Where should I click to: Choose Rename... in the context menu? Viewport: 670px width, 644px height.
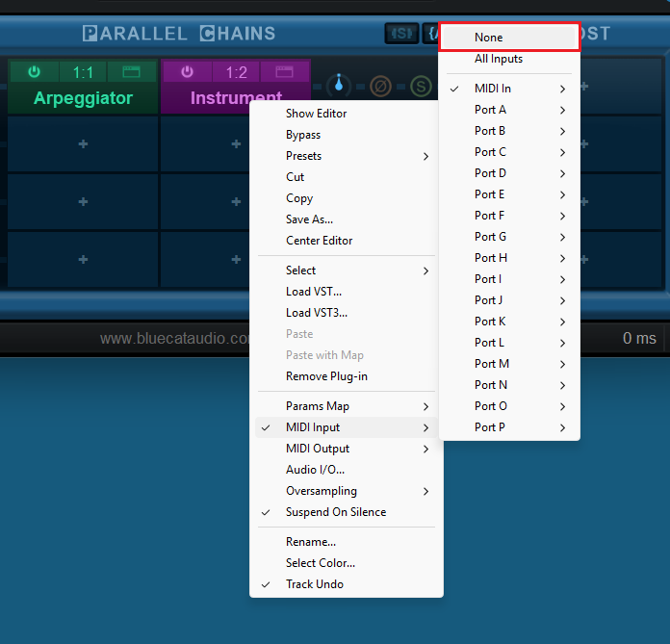point(347,542)
